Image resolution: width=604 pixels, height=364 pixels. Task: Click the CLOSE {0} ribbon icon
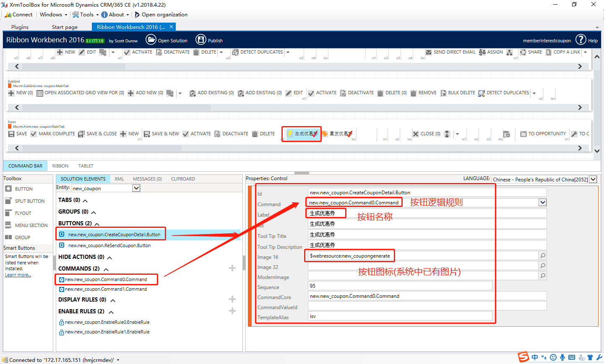[x=415, y=134]
